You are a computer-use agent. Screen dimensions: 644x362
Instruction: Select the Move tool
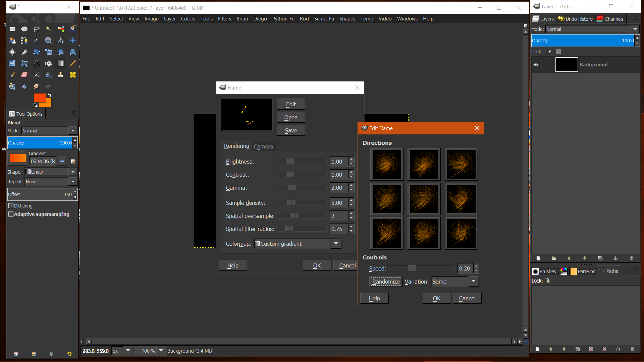tap(73, 41)
